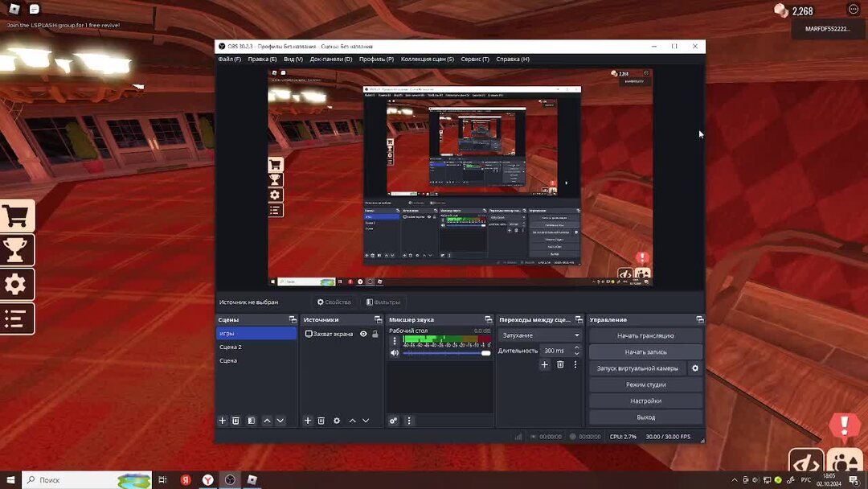Open the Затухание transition dropdown
The width and height of the screenshot is (868, 489).
point(540,335)
